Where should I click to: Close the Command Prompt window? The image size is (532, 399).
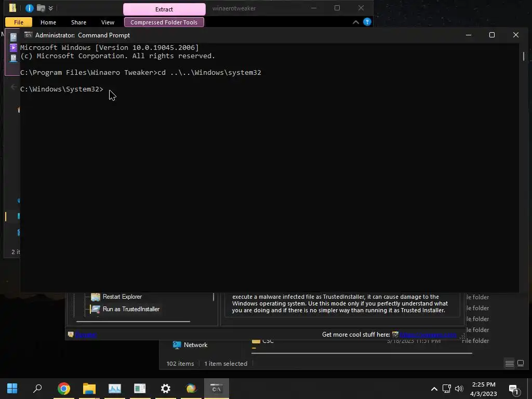tap(516, 35)
